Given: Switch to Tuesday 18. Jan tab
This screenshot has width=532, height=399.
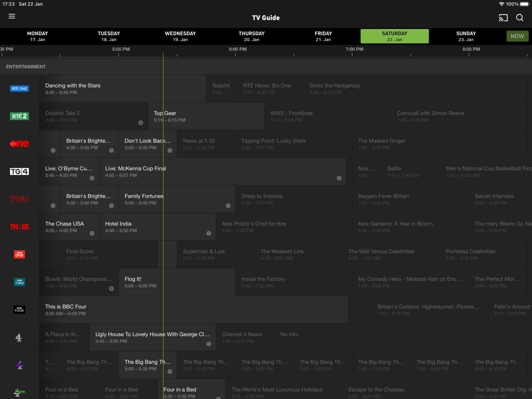Looking at the screenshot, I should click(109, 36).
